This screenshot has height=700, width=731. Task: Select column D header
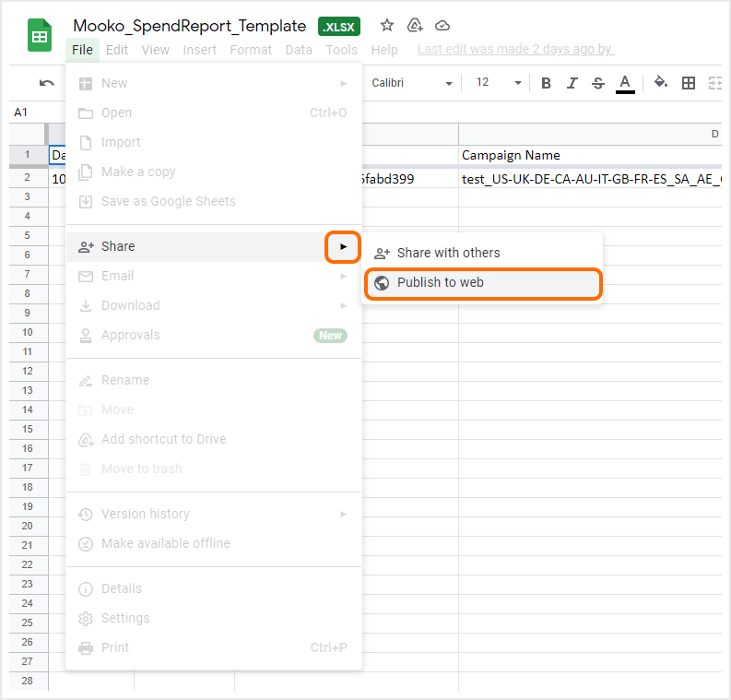coord(590,135)
